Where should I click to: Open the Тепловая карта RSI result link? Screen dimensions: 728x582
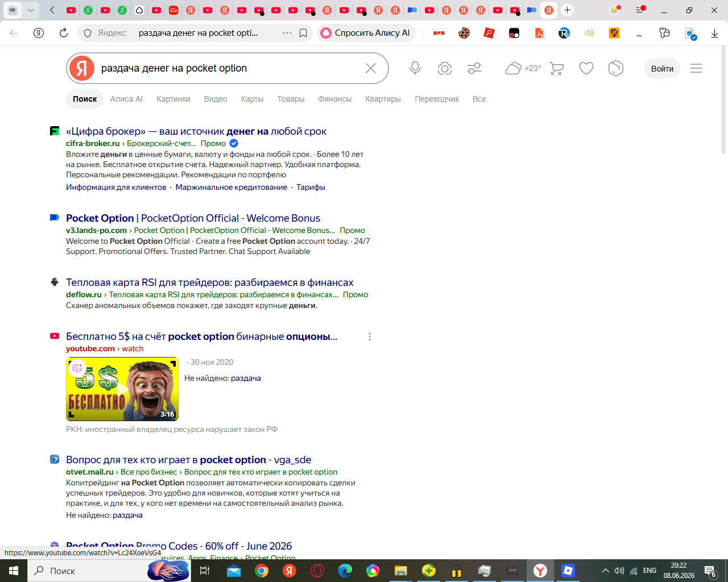pyautogui.click(x=210, y=282)
